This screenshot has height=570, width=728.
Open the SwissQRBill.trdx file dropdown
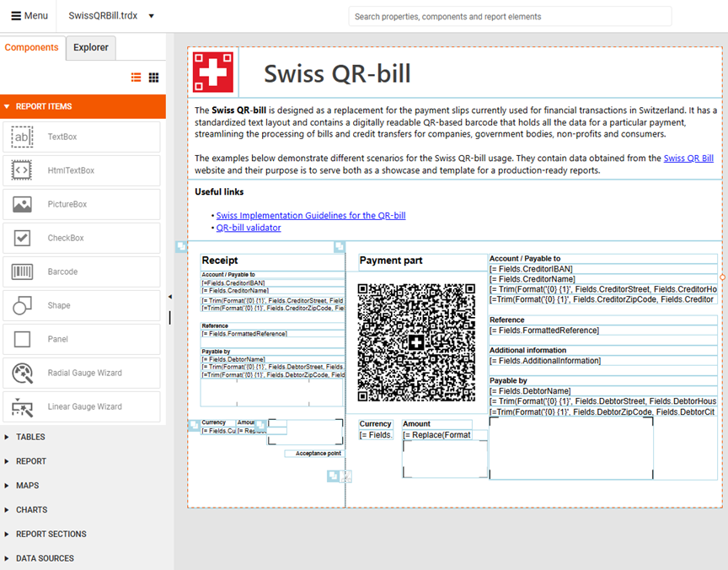coord(151,16)
